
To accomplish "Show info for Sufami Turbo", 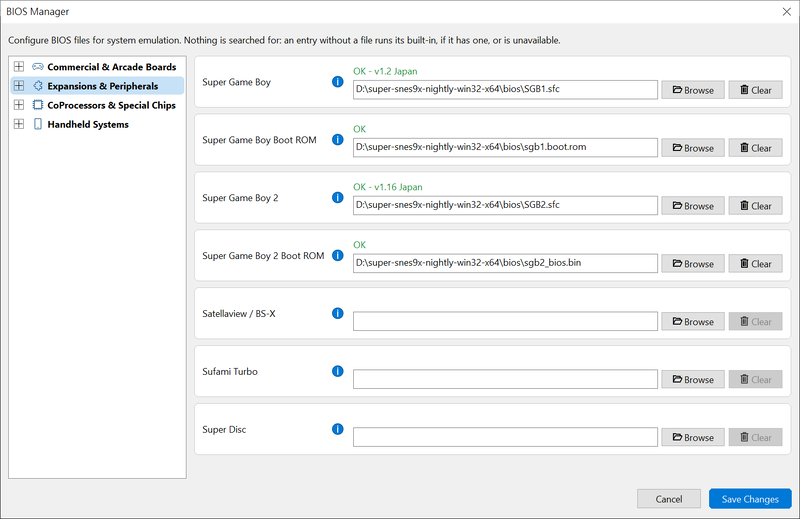I will 337,371.
